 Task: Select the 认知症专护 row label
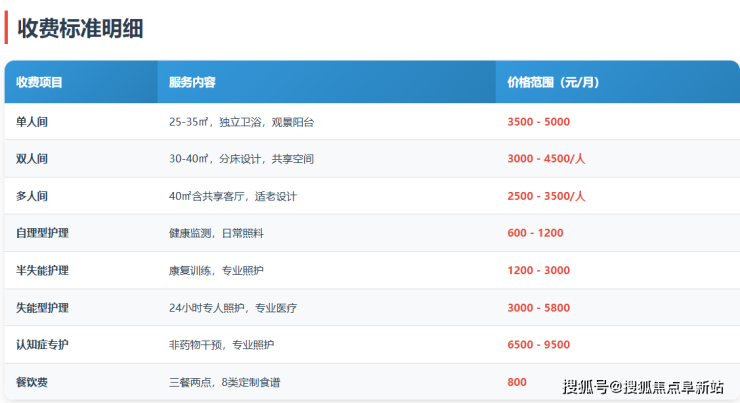click(x=43, y=345)
